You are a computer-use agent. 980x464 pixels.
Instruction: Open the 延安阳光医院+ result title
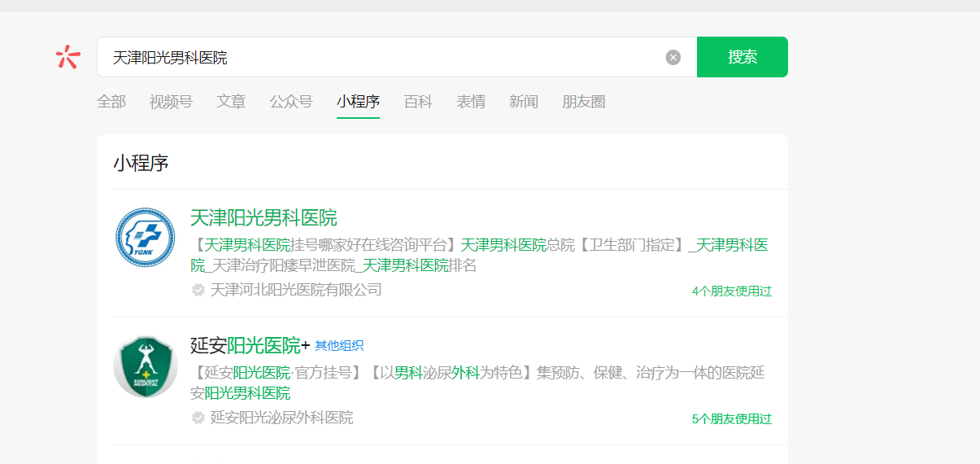tap(250, 346)
